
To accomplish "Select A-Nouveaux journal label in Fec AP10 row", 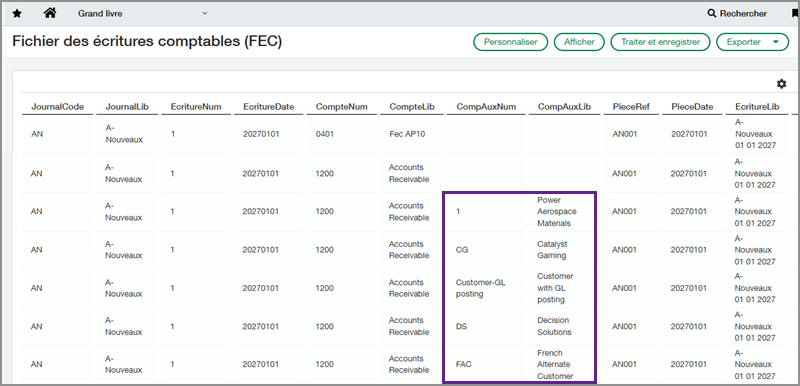I will point(124,134).
